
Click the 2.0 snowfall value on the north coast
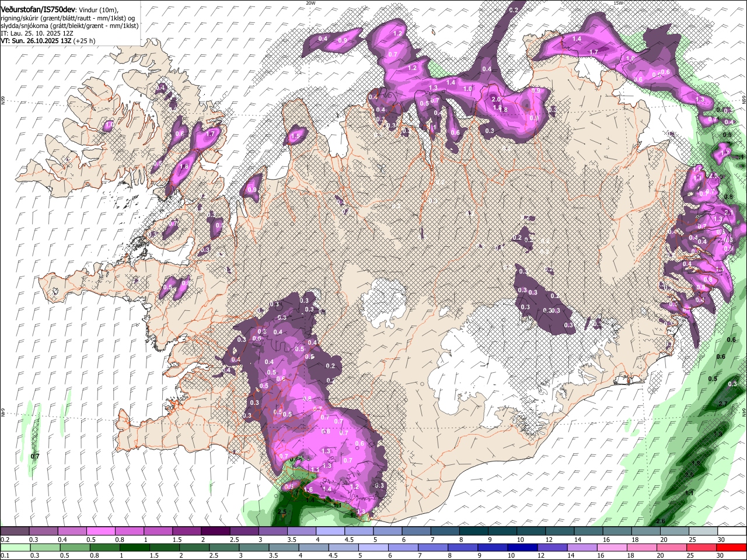tap(496, 100)
